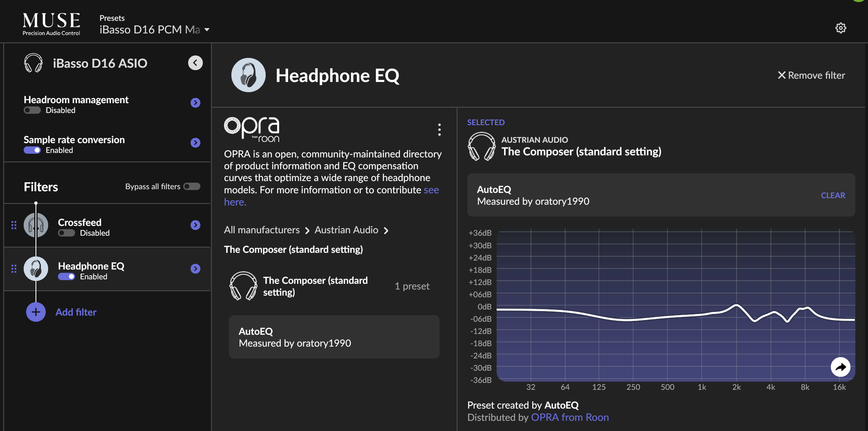Click the '0dB' axis label
Screen dimensions: 868x431
(x=484, y=307)
